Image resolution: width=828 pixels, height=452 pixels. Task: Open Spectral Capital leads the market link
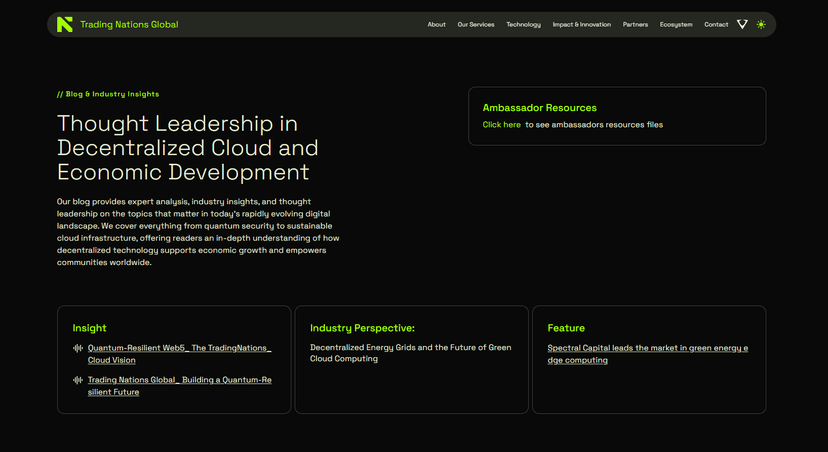click(647, 354)
